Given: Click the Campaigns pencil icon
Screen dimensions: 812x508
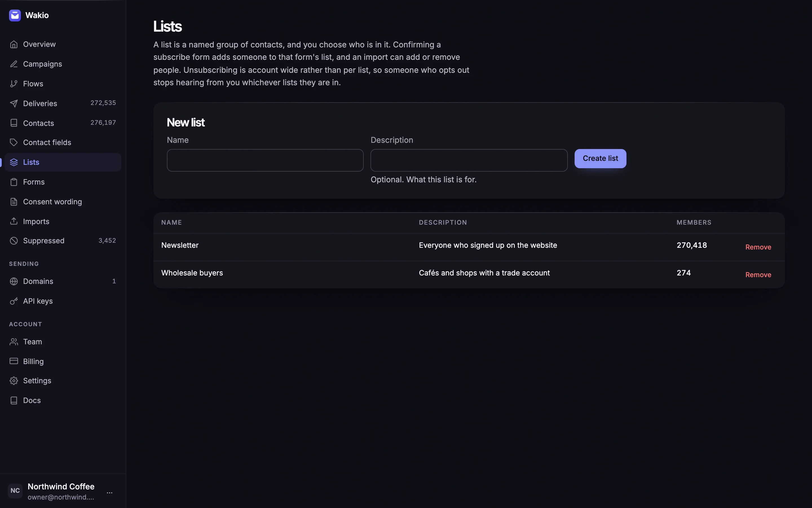Looking at the screenshot, I should click(14, 64).
